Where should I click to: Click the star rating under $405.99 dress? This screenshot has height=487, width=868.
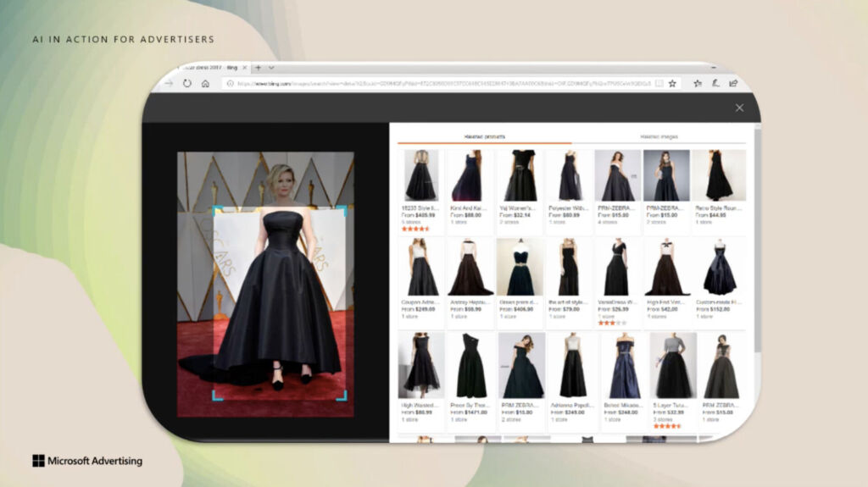pos(415,229)
